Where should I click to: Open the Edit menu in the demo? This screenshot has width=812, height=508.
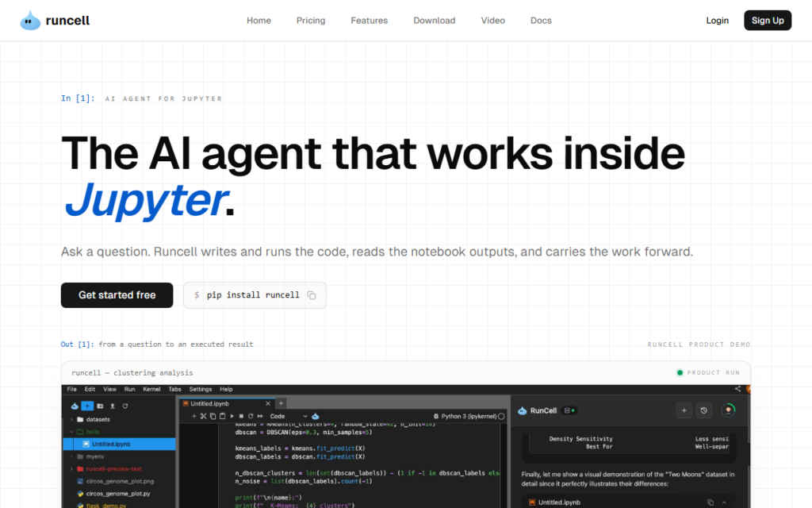[x=90, y=389]
